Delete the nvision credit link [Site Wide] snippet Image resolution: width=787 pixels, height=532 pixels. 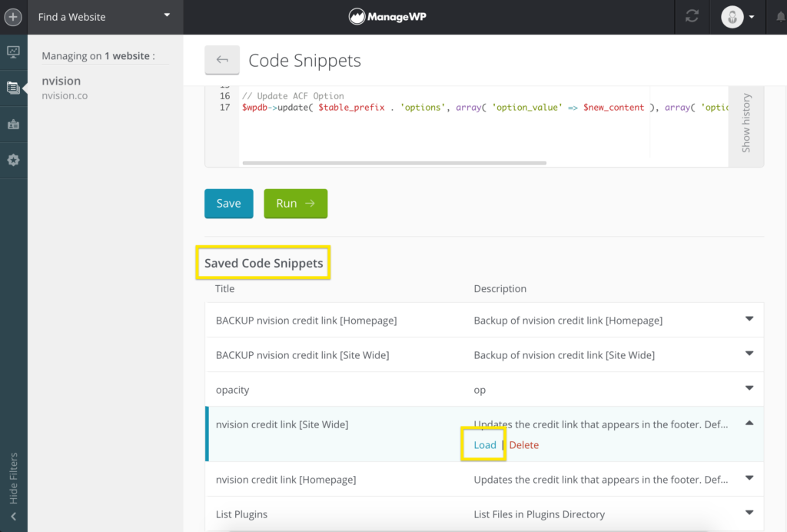tap(524, 444)
